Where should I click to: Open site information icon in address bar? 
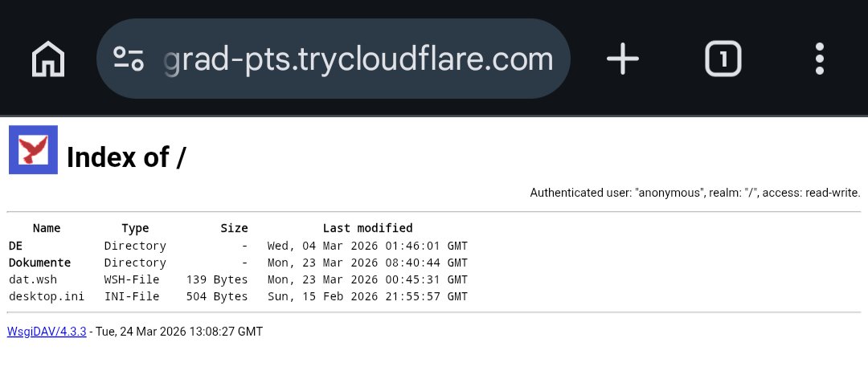(129, 59)
